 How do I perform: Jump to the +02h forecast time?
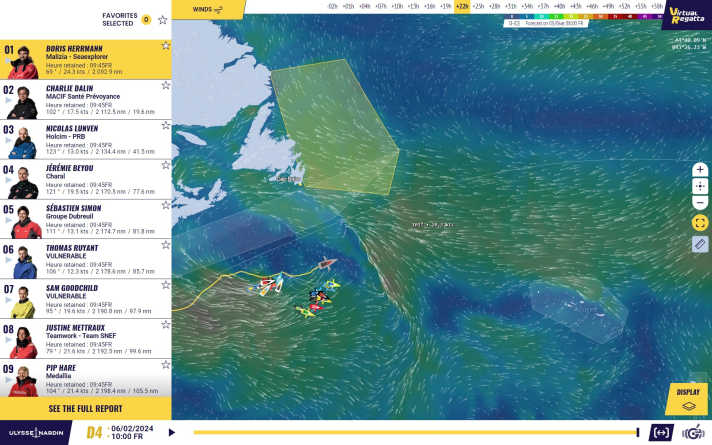click(332, 6)
